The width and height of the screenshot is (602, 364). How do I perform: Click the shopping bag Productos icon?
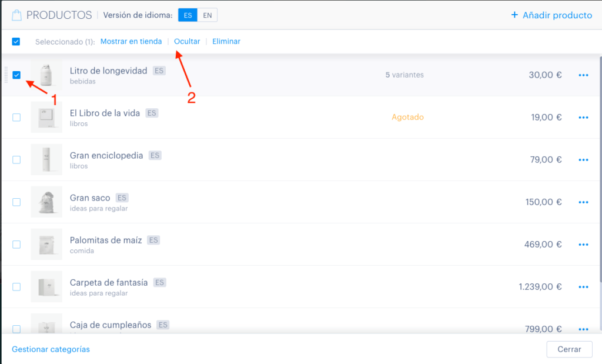pyautogui.click(x=16, y=15)
